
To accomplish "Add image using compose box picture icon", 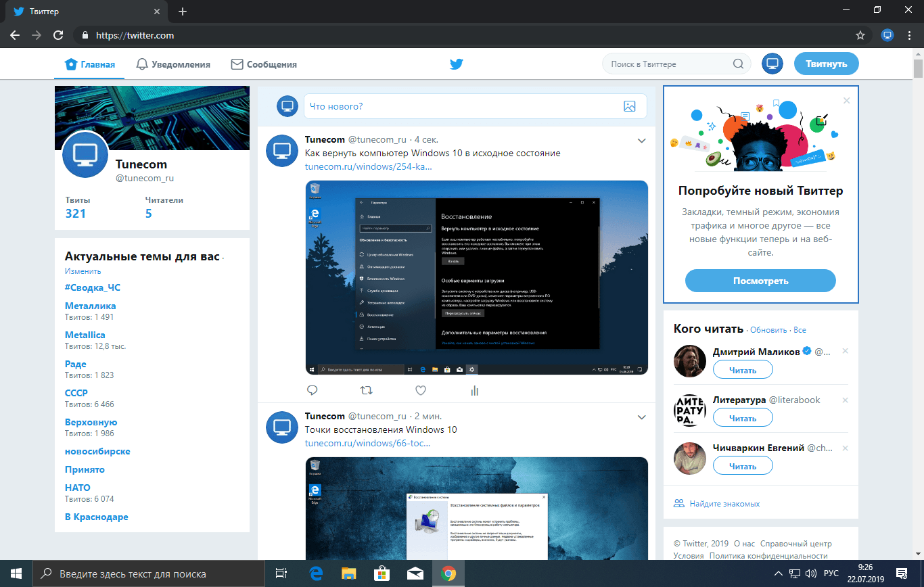I will (629, 106).
